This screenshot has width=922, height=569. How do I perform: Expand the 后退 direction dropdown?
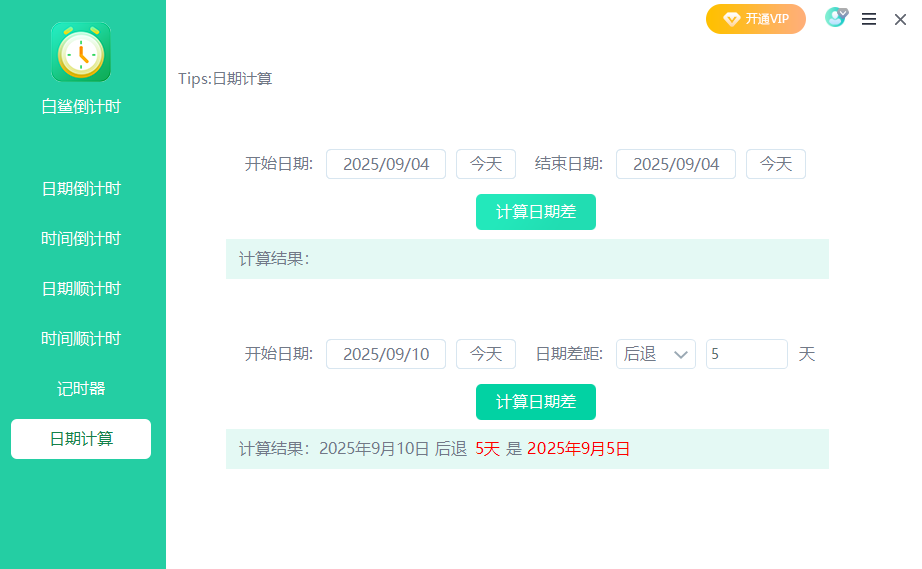656,354
